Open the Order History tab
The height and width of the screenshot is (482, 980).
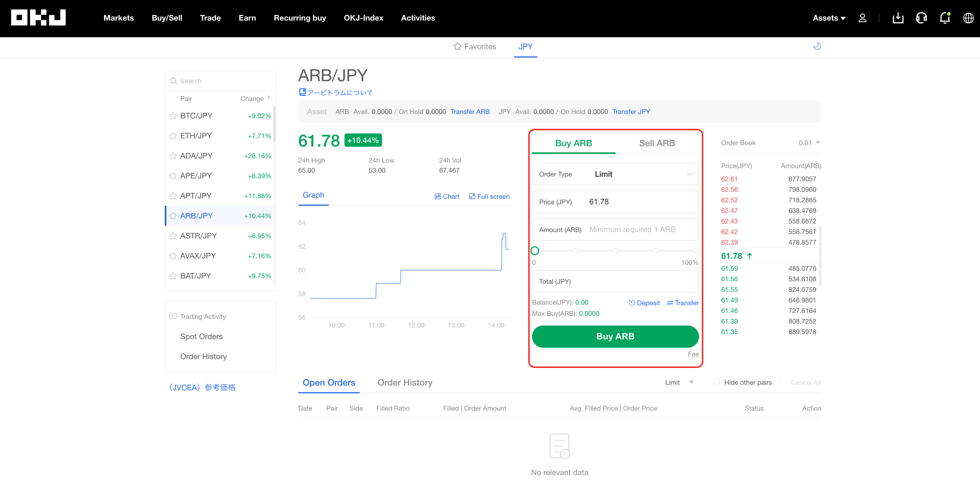pos(405,382)
